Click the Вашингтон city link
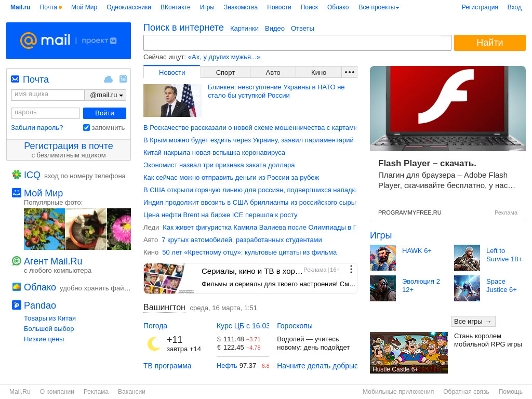This screenshot has width=532, height=399. (x=164, y=308)
